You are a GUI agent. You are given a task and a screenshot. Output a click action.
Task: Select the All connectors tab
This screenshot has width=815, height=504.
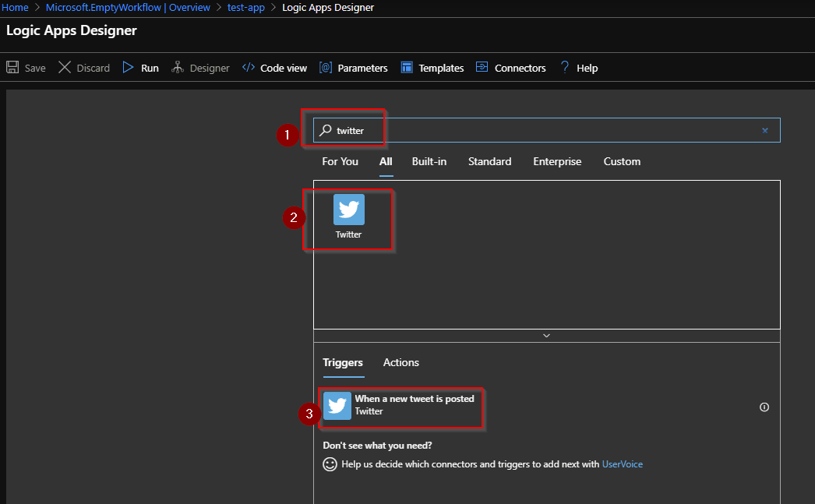click(x=386, y=161)
